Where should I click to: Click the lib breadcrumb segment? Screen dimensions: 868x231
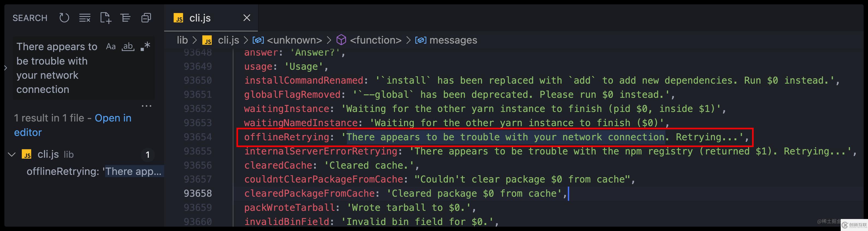(182, 40)
